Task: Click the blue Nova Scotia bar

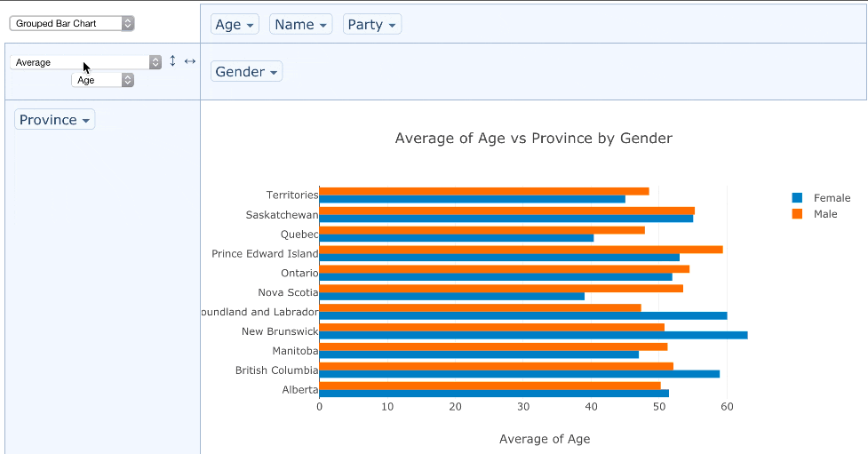Action: point(451,296)
